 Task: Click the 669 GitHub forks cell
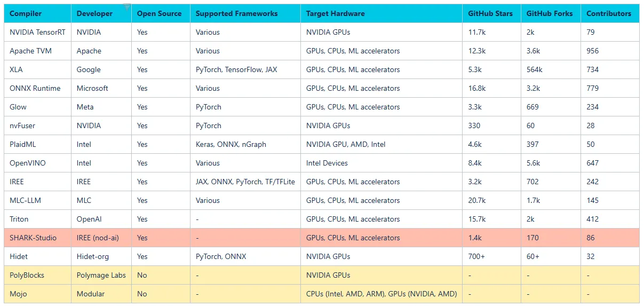click(x=551, y=107)
